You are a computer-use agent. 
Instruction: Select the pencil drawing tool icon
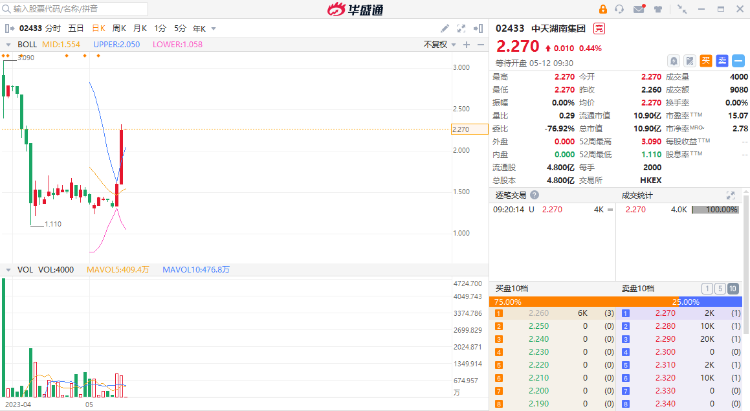[x=445, y=29]
